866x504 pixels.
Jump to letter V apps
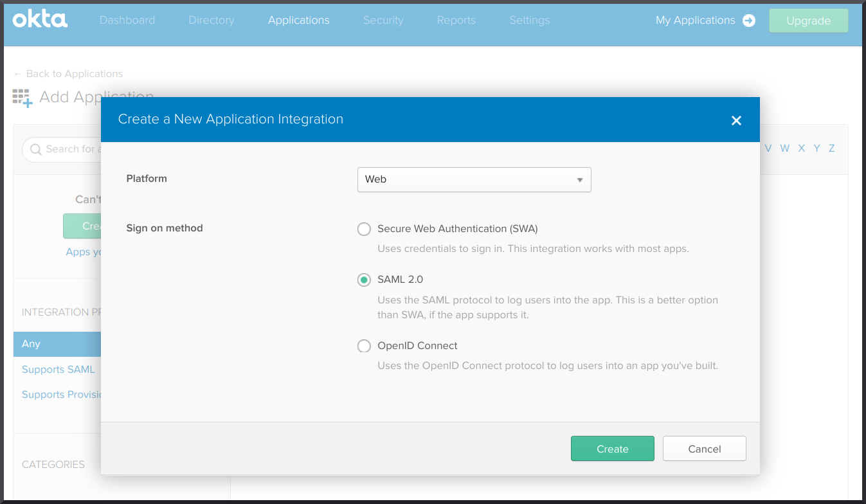[x=768, y=148]
